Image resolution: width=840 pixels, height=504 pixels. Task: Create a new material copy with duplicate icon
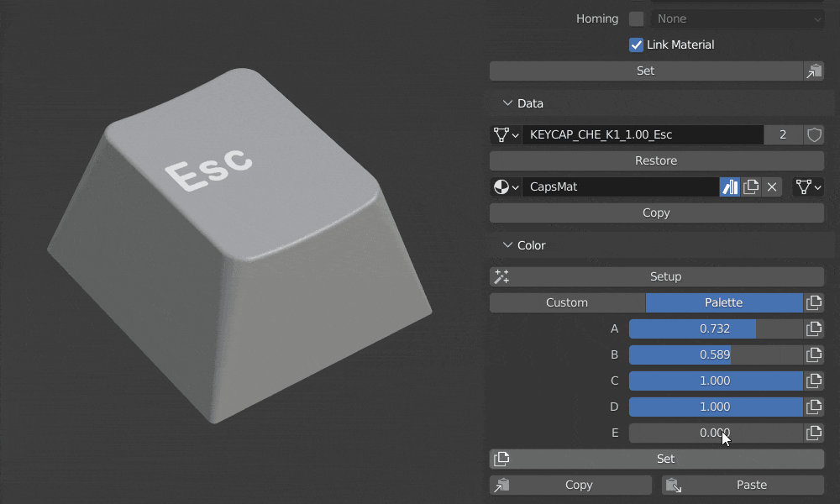750,187
